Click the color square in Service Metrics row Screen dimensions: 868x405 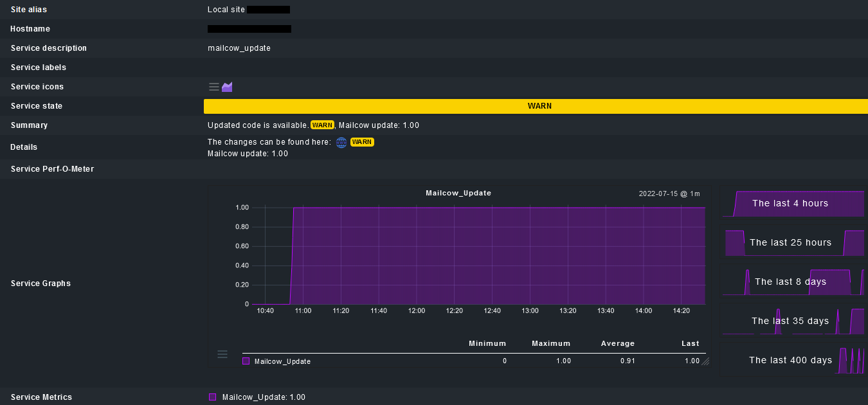tap(213, 397)
